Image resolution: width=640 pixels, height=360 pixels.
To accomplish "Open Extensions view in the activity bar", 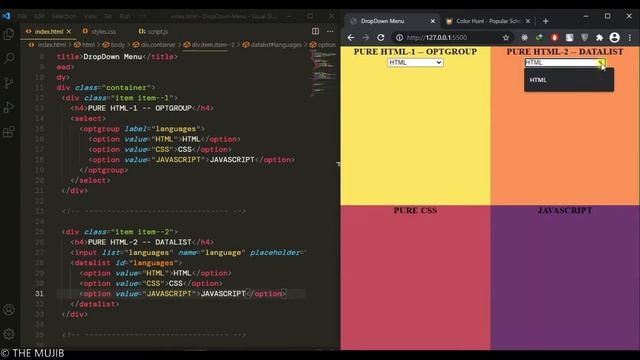I will tap(9, 132).
